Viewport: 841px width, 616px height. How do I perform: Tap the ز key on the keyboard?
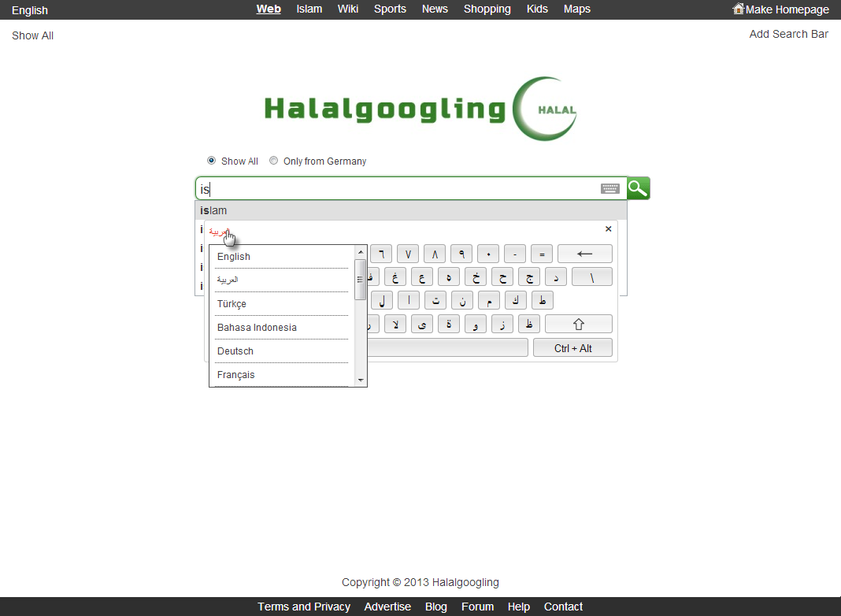pos(502,324)
